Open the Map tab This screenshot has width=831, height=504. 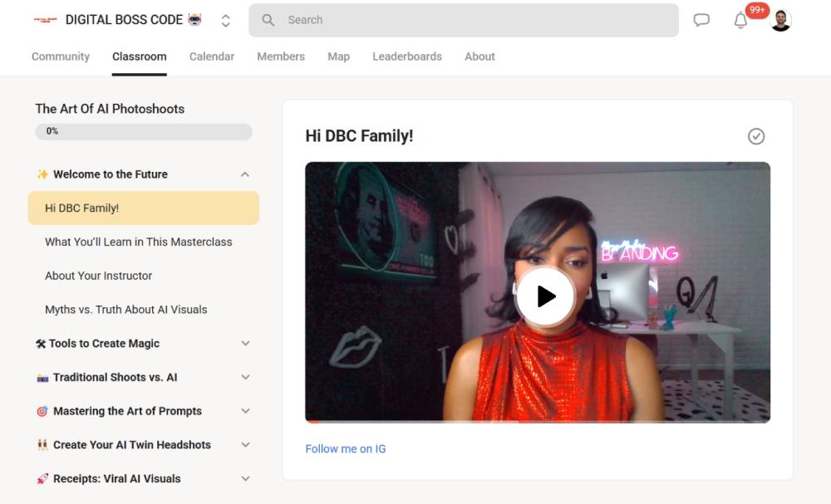pos(339,56)
